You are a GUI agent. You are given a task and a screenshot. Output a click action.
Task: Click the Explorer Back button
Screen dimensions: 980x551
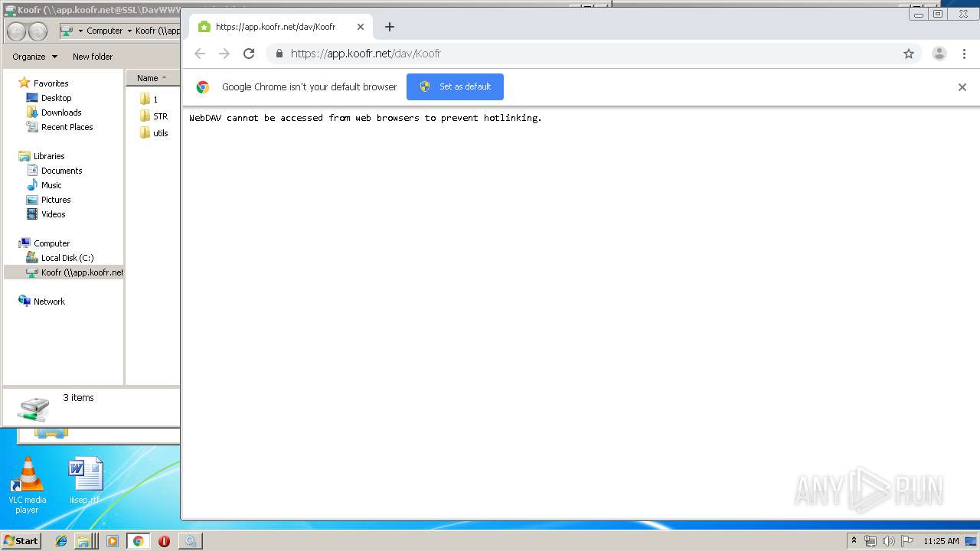pos(16,31)
